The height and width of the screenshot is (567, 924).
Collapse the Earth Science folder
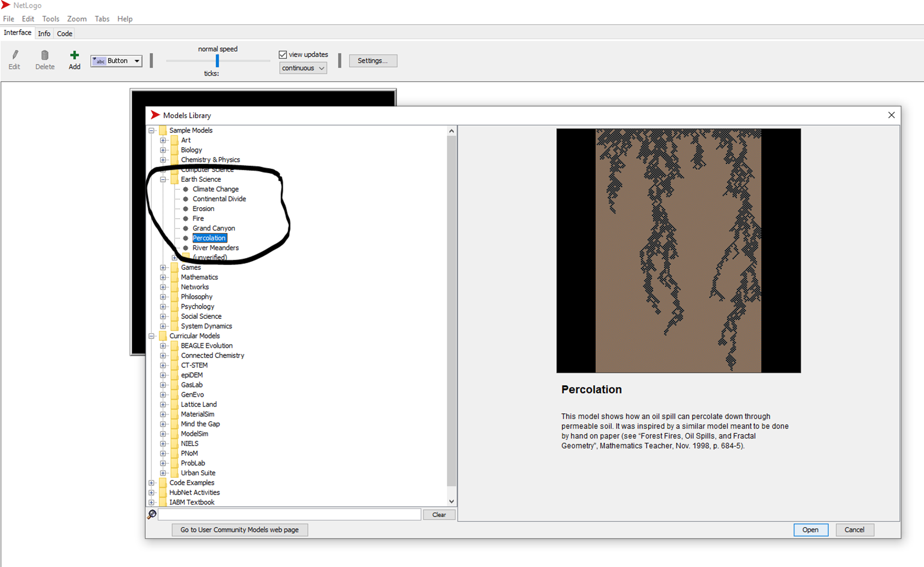163,180
